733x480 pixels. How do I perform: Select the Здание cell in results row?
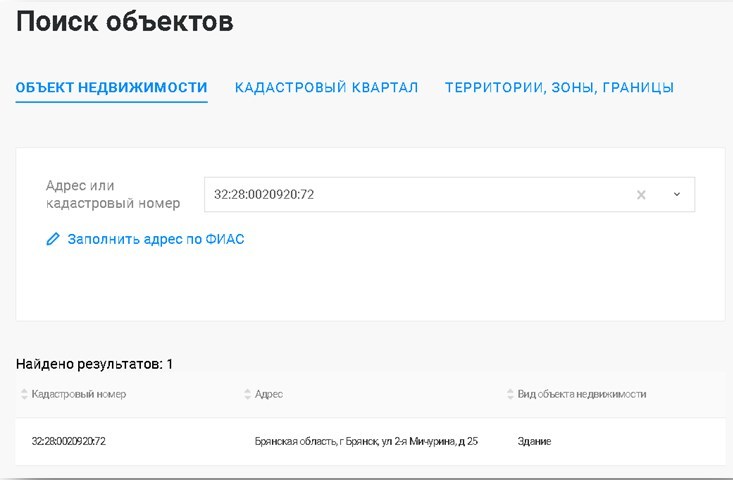click(534, 441)
